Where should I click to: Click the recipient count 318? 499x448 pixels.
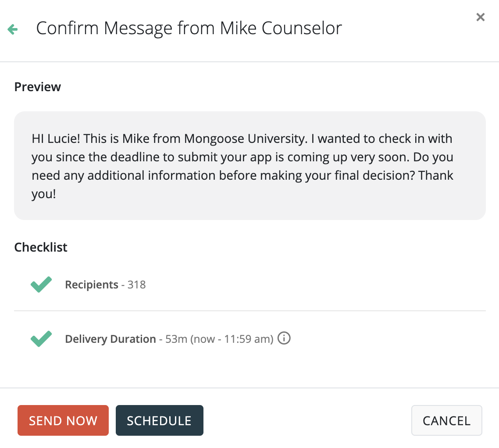(x=137, y=285)
